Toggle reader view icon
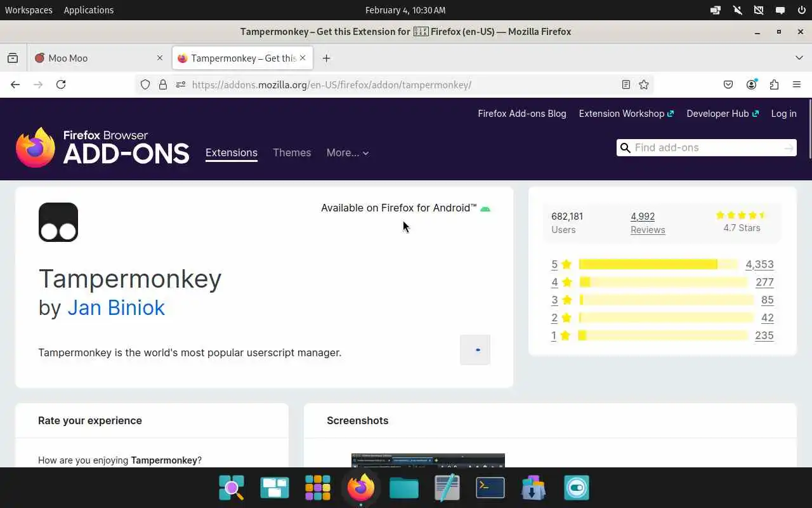The image size is (812, 508). [x=626, y=84]
